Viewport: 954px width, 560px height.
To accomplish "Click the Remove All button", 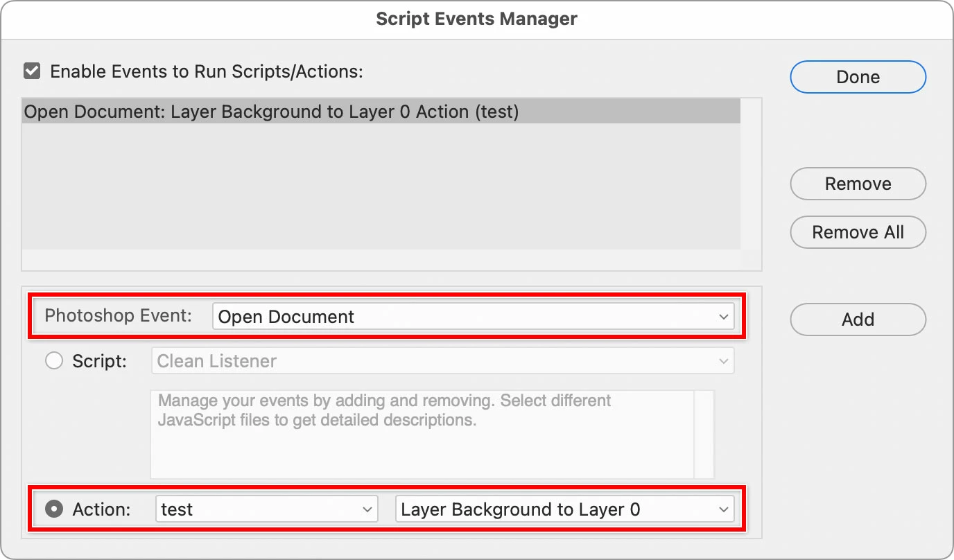I will [858, 232].
